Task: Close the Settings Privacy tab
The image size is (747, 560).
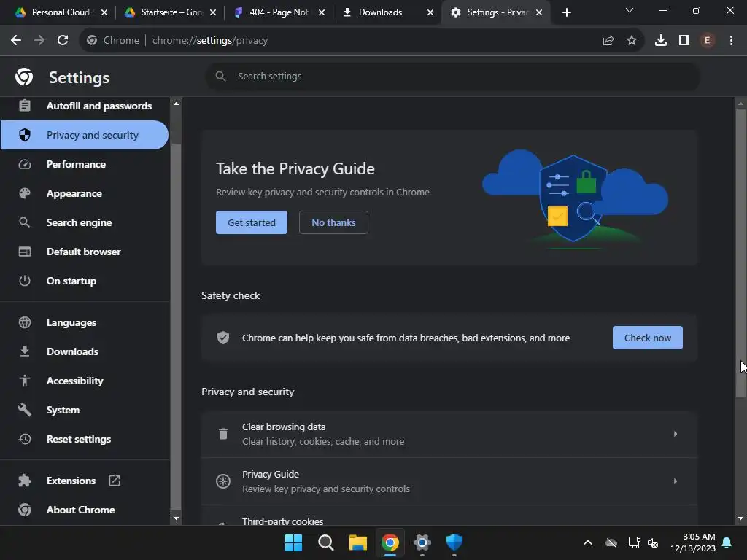Action: click(x=539, y=12)
